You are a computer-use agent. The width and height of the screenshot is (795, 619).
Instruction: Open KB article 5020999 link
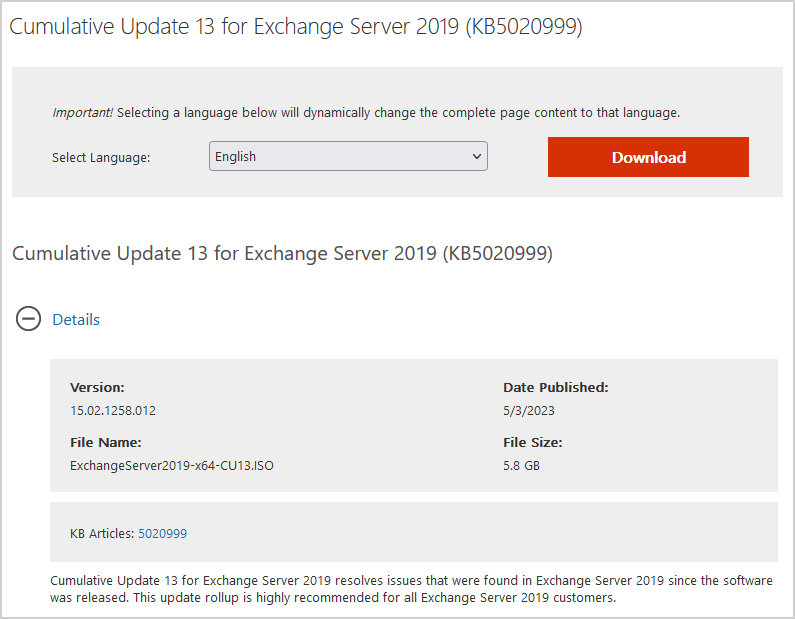162,534
